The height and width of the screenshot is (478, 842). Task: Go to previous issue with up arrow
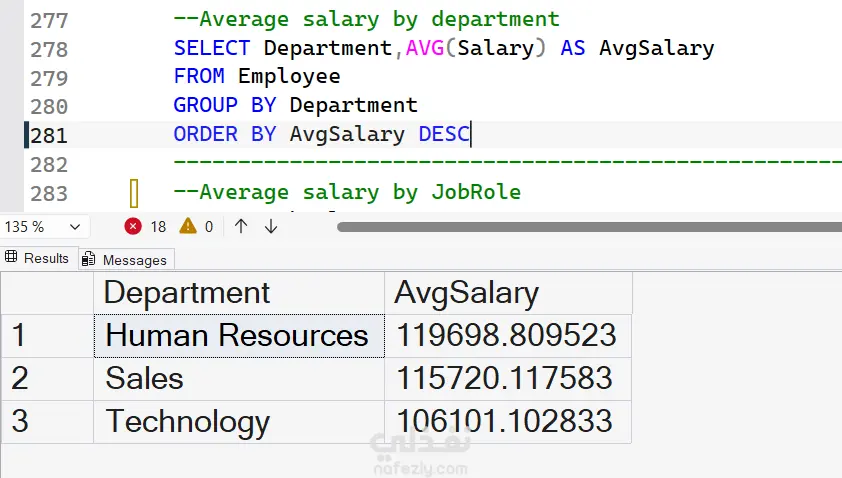[x=241, y=226]
